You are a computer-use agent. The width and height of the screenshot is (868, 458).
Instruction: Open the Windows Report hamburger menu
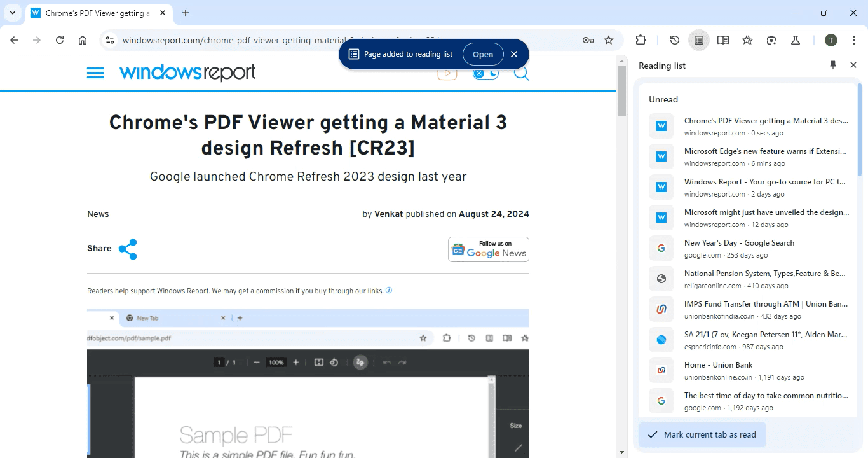[95, 73]
